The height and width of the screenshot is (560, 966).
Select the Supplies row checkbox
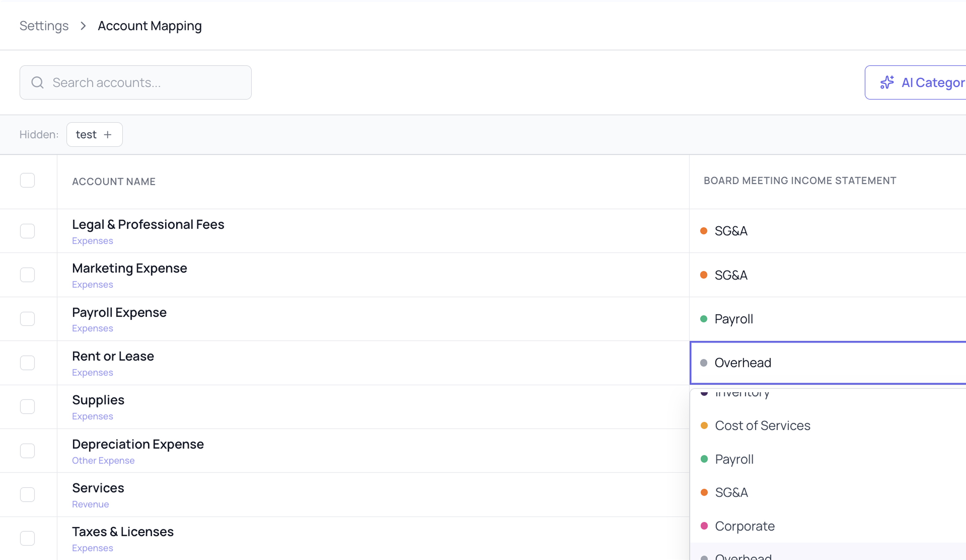pos(27,406)
